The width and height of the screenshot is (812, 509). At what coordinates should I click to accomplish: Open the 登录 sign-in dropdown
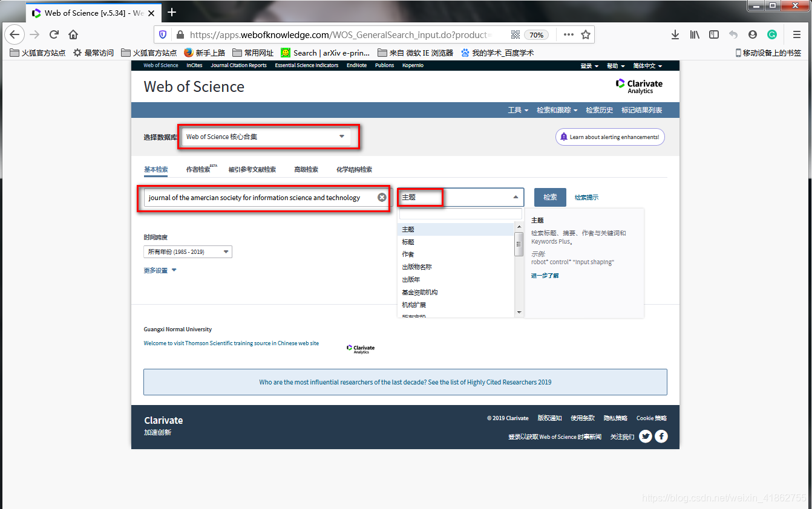[589, 66]
